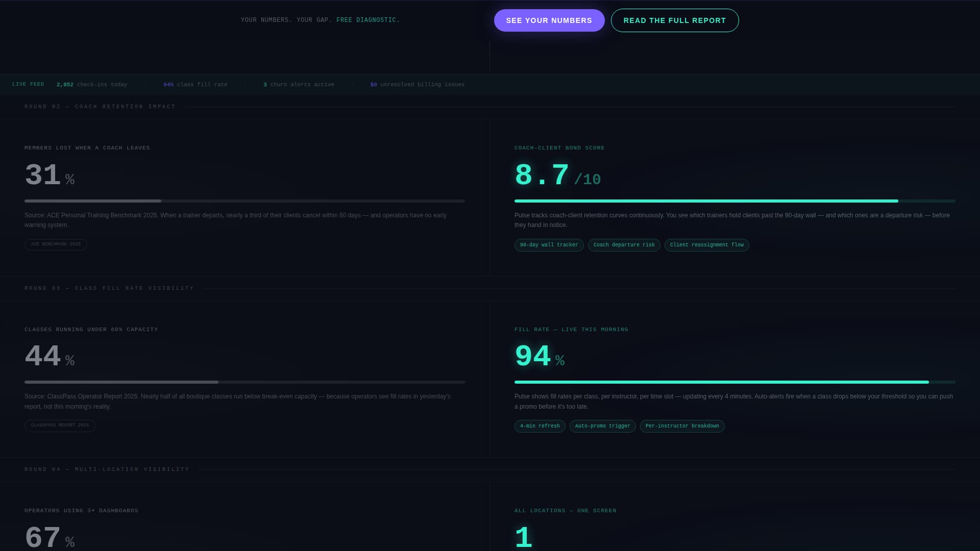Click '94% class fill rate' ticker item
Screen dimensions: 980x551
click(195, 85)
